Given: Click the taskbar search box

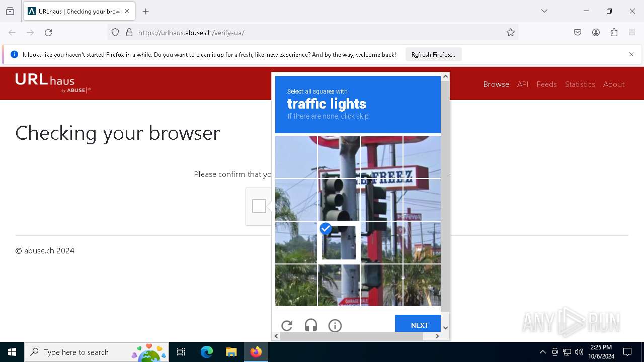Looking at the screenshot, I should (x=97, y=352).
